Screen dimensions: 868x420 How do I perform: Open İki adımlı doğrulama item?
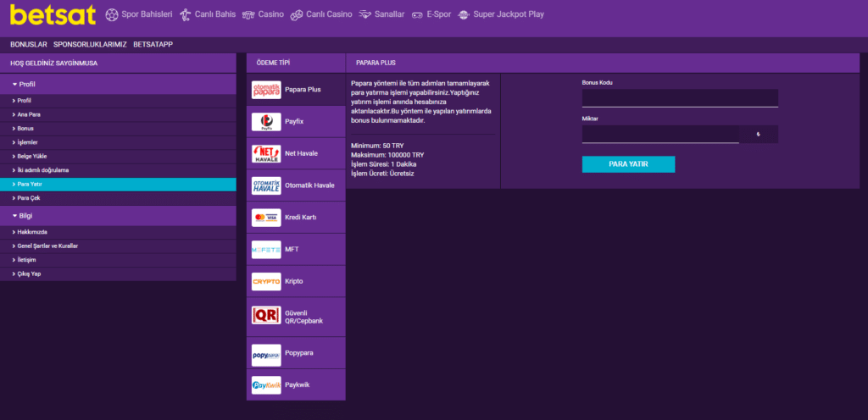pyautogui.click(x=118, y=170)
